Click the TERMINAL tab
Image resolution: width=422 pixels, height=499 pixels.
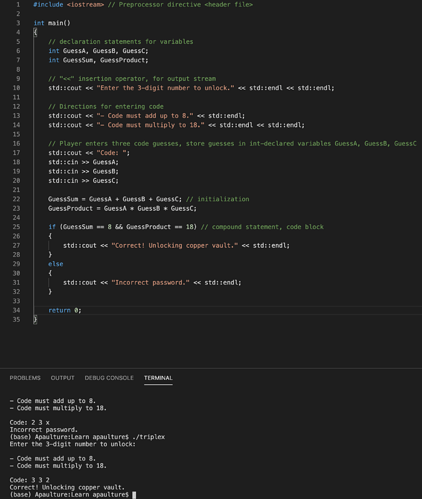(x=158, y=378)
